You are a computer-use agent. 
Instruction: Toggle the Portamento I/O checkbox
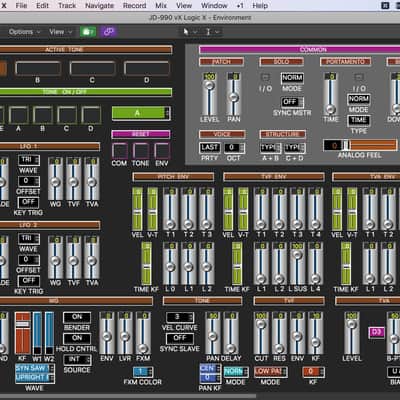click(359, 78)
